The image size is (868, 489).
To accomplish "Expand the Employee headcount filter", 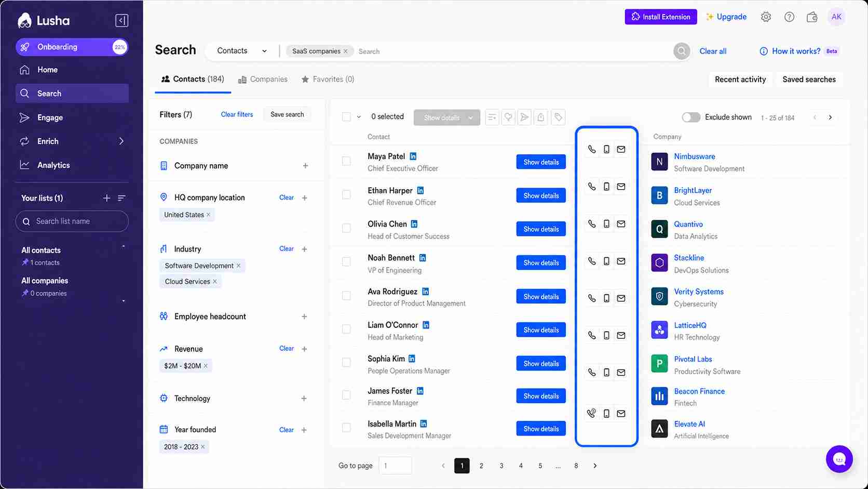I will point(304,316).
